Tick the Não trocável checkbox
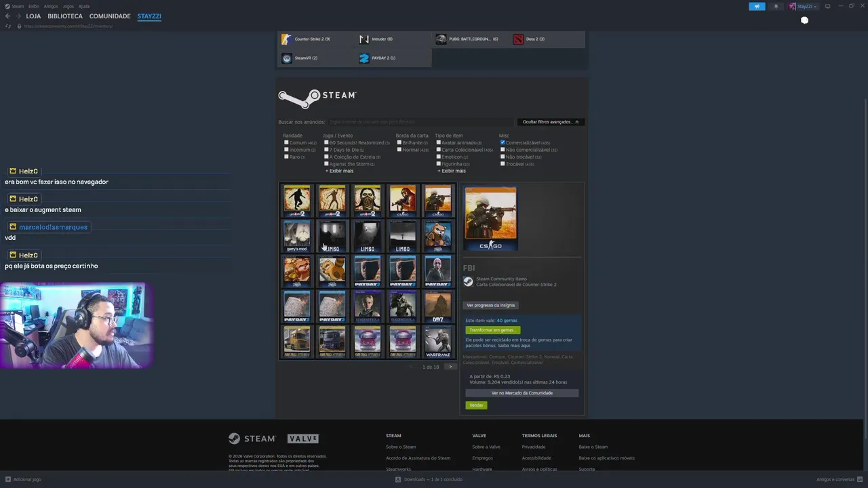This screenshot has height=488, width=868. [x=502, y=157]
